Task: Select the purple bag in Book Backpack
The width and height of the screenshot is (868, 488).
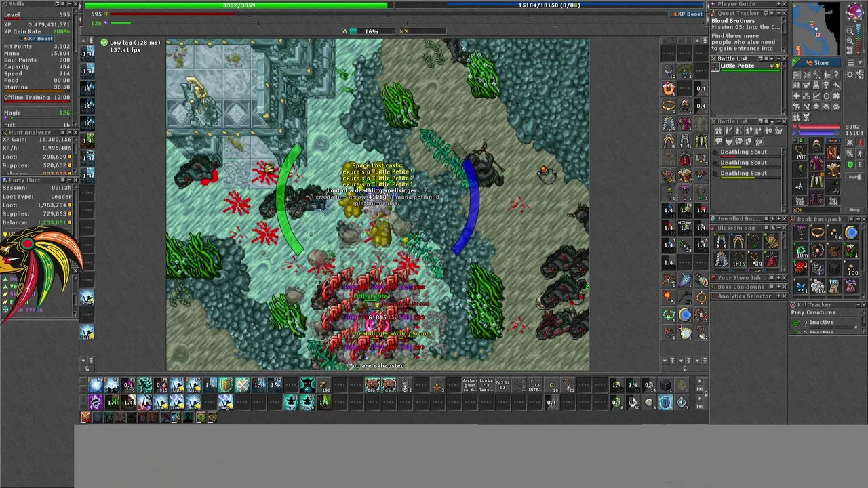Action: (x=851, y=287)
